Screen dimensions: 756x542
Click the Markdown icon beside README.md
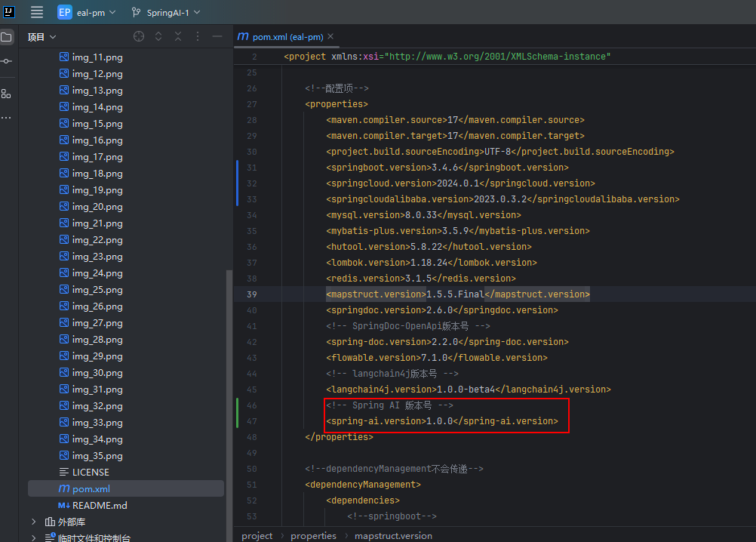(x=63, y=505)
